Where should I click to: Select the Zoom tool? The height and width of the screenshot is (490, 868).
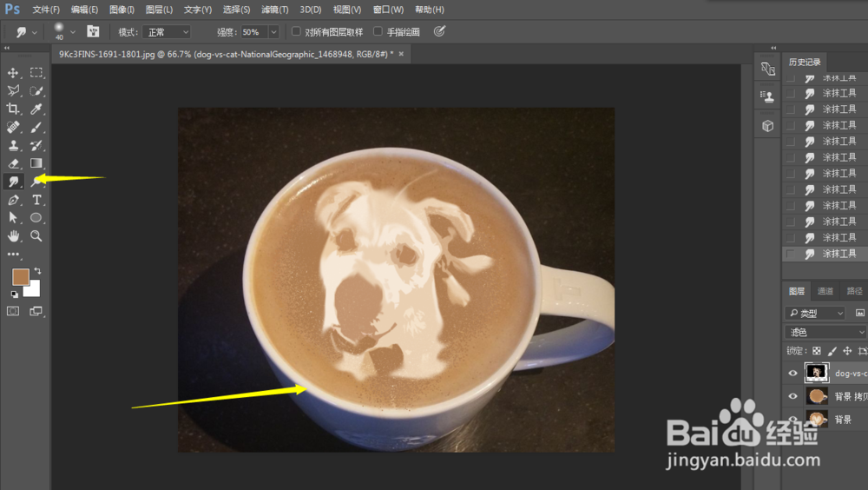(36, 236)
